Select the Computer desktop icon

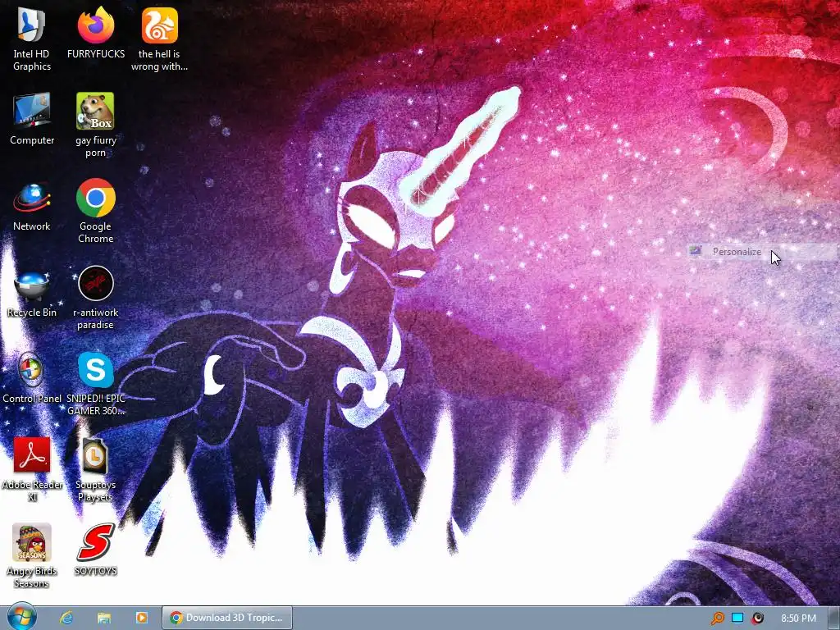[x=32, y=119]
